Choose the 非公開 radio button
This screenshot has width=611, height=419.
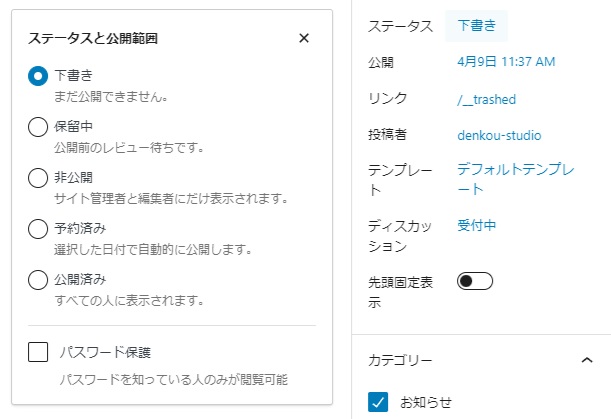(x=38, y=178)
